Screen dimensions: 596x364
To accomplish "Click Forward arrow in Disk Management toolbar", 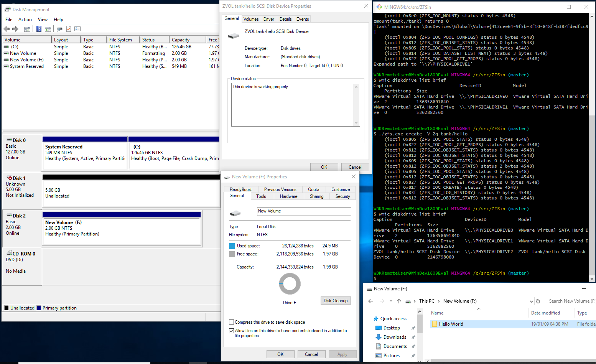I will (x=15, y=29).
